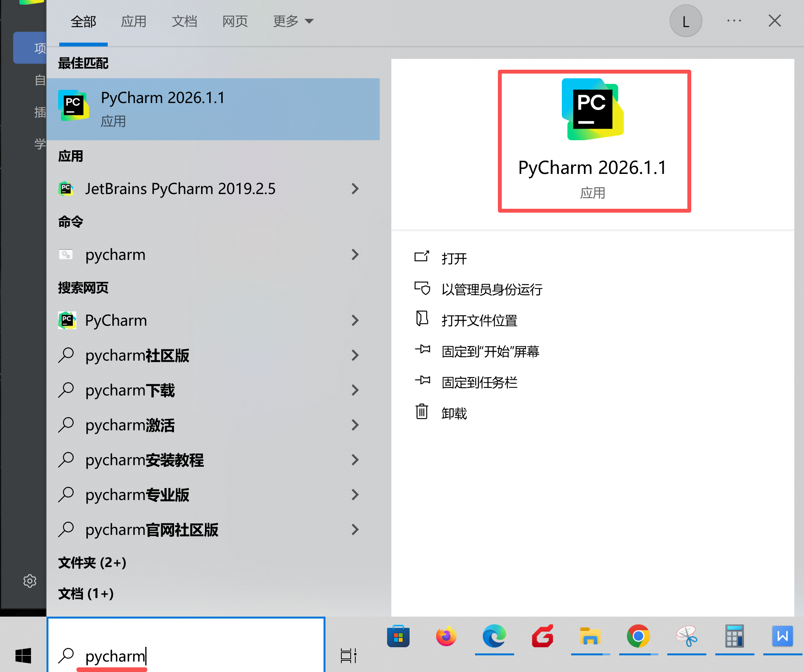804x672 pixels.
Task: Click 卸载 to uninstall PyCharm
Action: tap(454, 413)
